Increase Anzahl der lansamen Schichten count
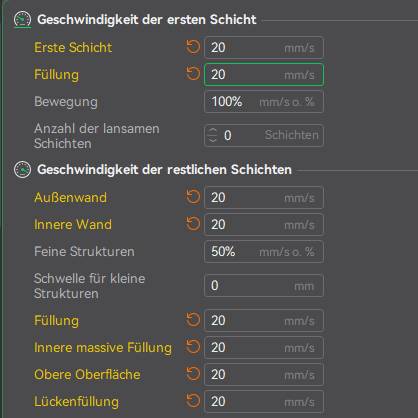Screen dimensions: 418x418 213,131
